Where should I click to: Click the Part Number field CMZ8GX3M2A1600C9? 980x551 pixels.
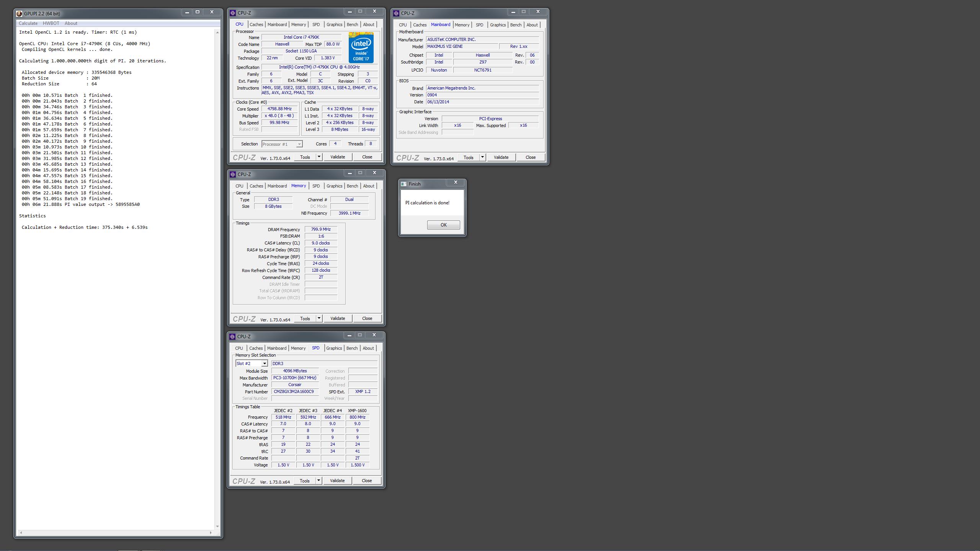(x=295, y=392)
